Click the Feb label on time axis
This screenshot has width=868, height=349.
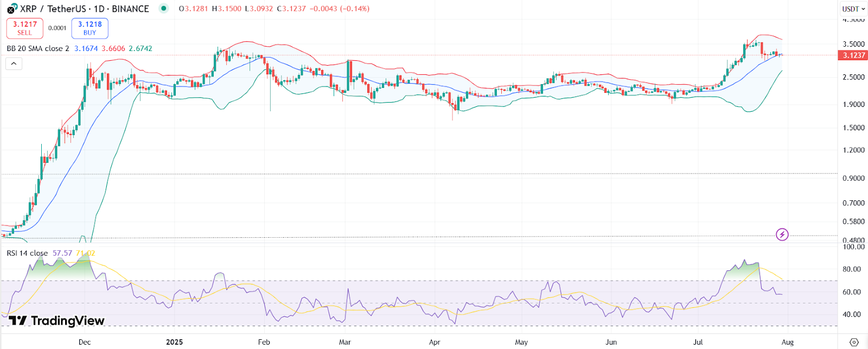pos(264,342)
